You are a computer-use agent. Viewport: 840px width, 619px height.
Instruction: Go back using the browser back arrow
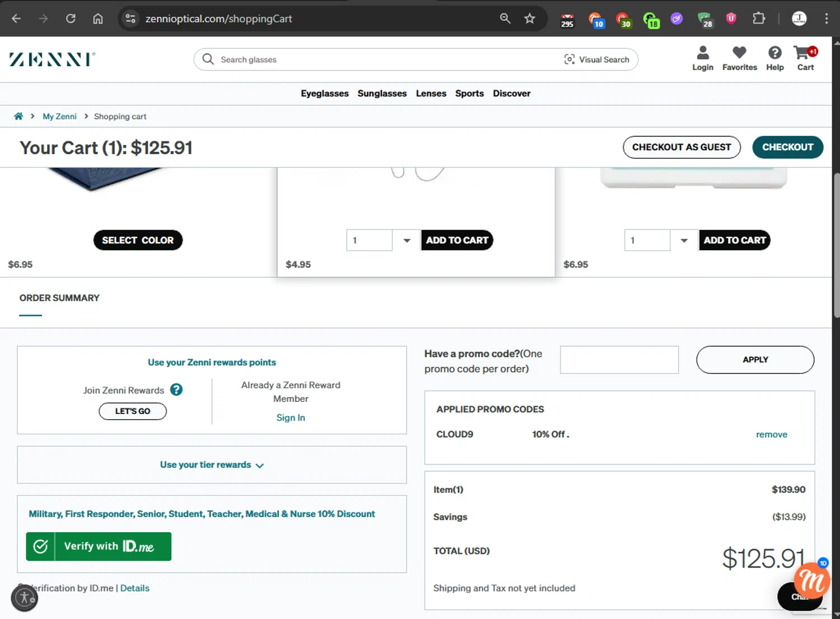point(16,18)
